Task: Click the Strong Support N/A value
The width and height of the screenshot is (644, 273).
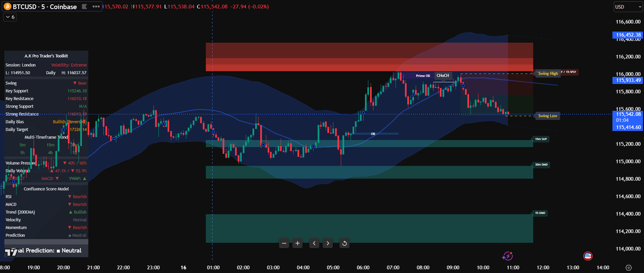Action: click(83, 106)
